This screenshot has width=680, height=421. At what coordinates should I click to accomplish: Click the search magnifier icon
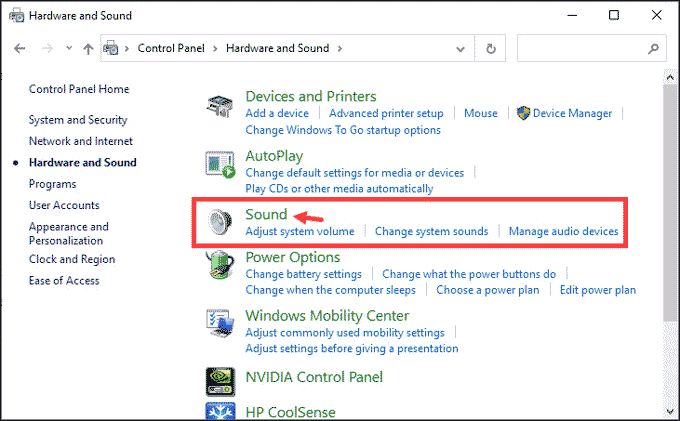[653, 49]
